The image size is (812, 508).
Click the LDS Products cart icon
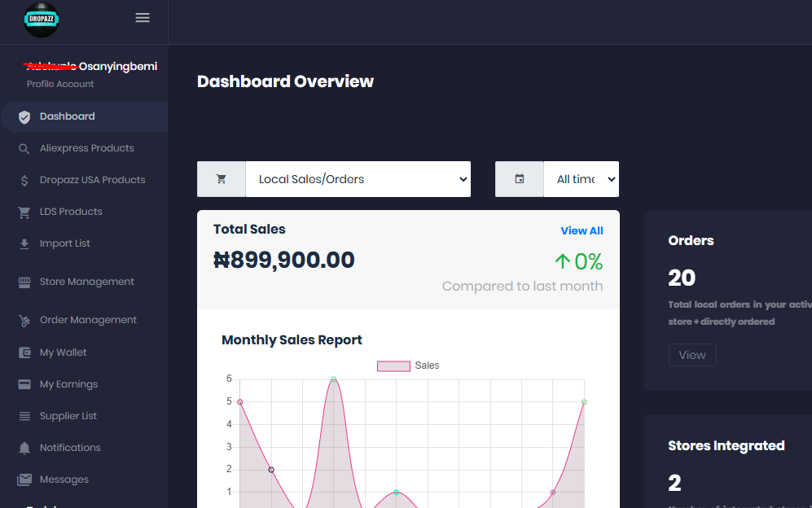tap(24, 212)
